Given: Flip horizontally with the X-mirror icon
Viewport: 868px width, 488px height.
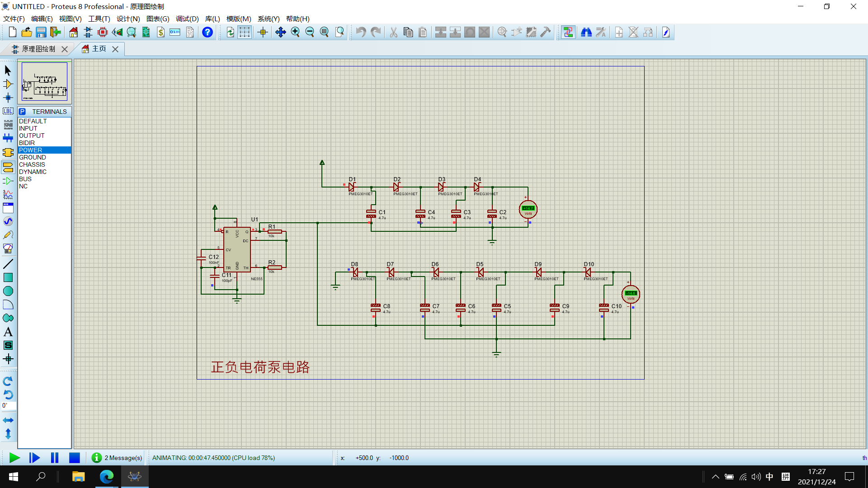Looking at the screenshot, I should tap(8, 420).
